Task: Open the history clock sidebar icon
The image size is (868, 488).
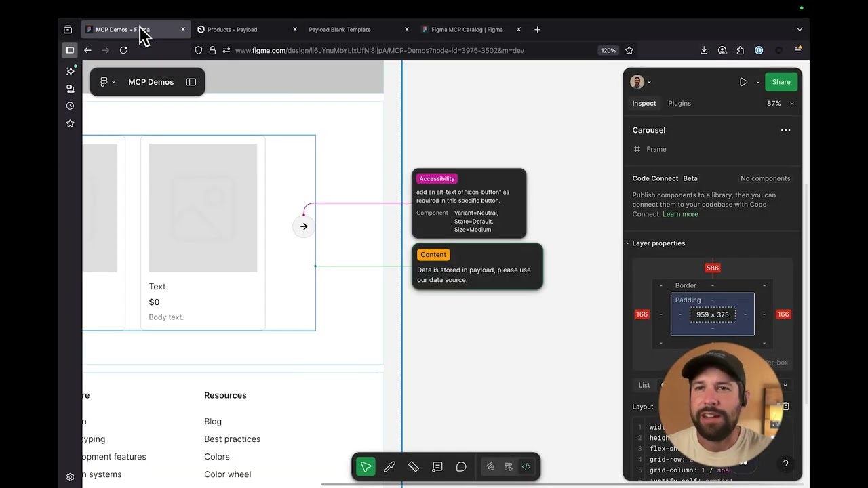Action: point(71,106)
